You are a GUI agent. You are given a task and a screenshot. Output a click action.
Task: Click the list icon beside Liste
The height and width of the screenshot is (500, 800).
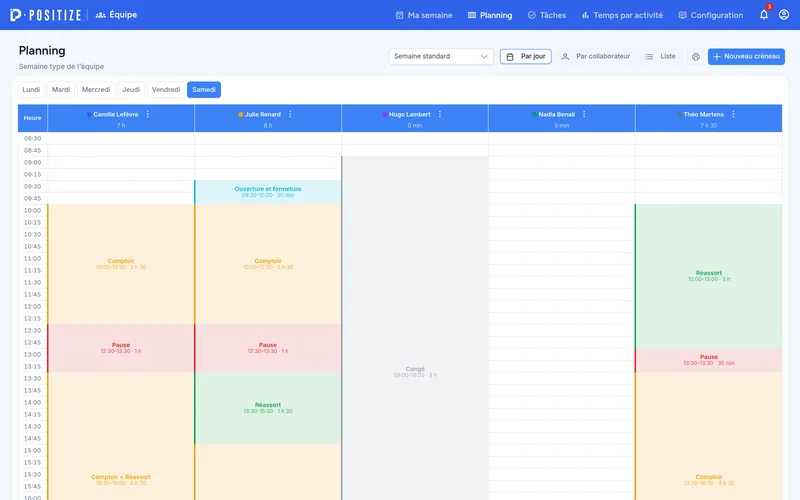point(649,57)
